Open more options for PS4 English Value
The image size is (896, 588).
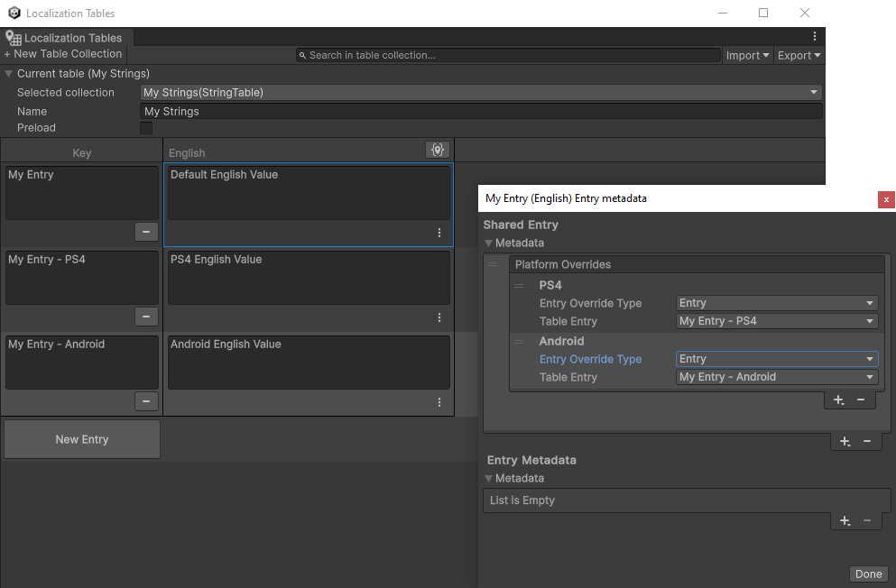point(439,317)
